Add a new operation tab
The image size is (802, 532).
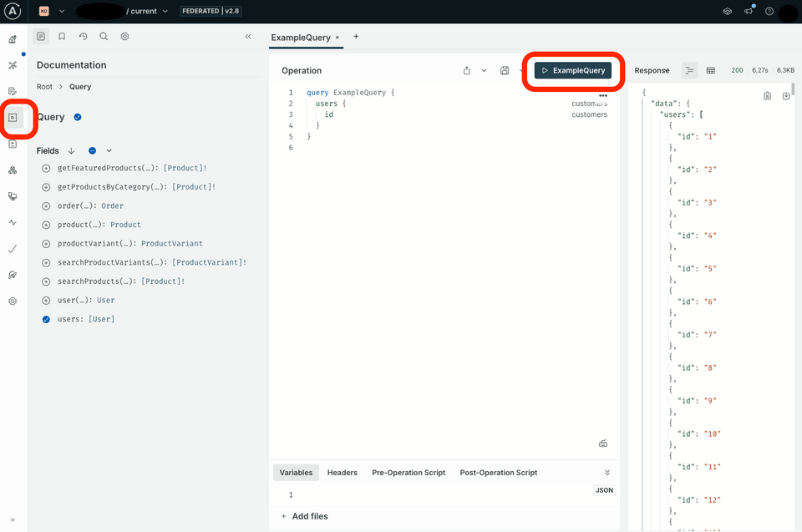356,36
